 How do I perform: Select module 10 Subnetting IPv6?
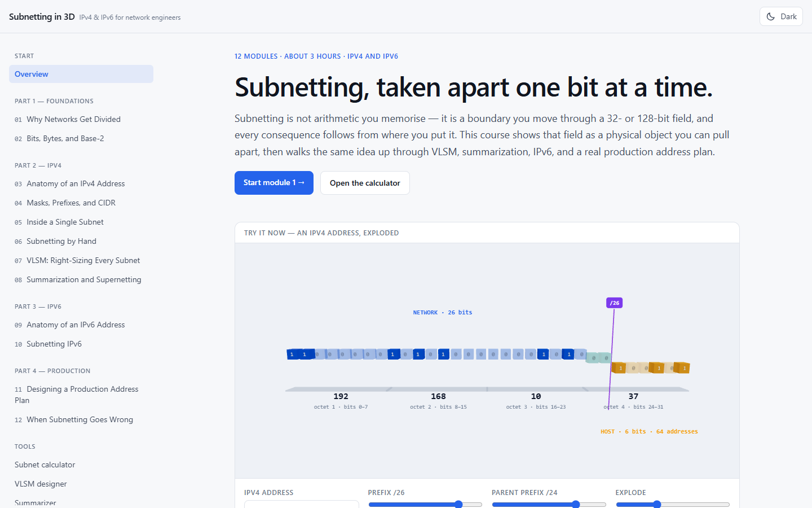coord(81,344)
